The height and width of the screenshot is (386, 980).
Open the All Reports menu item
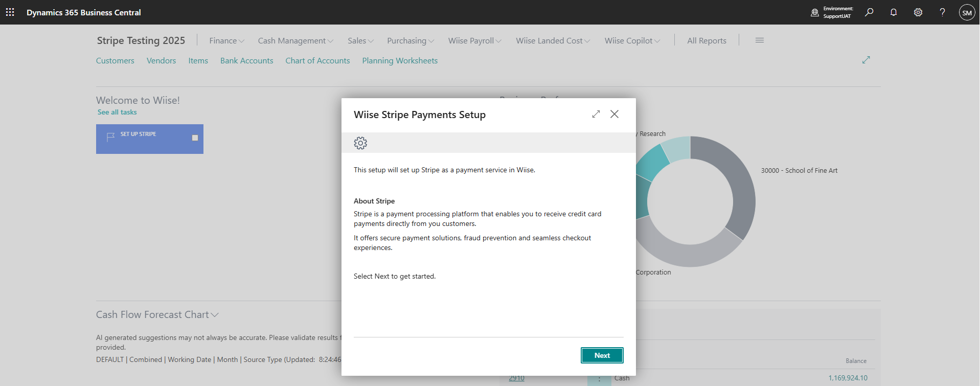[706, 40]
